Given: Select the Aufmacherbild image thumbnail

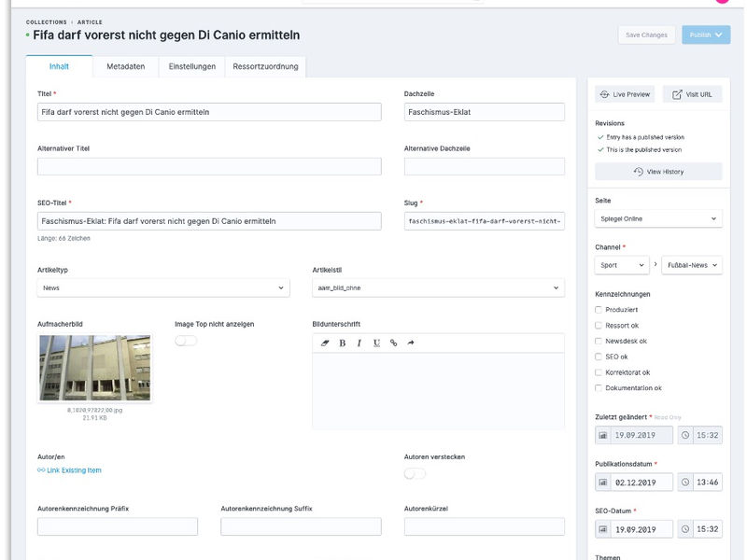Looking at the screenshot, I should click(94, 368).
